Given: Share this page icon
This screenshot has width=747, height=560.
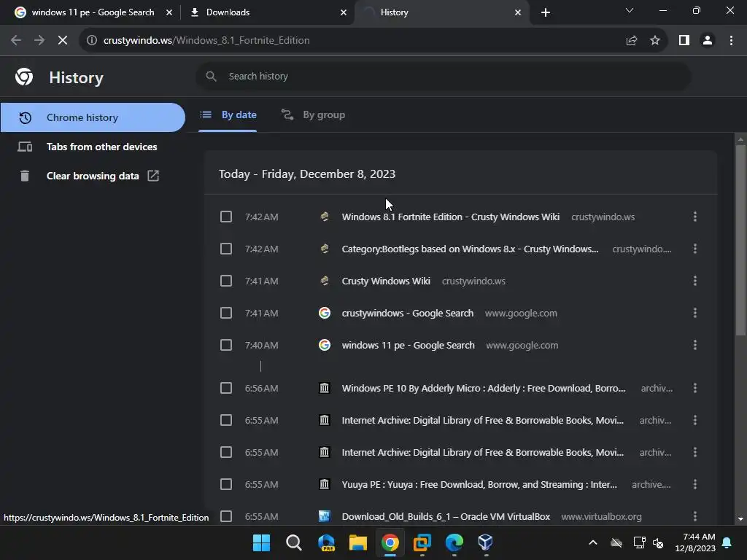Looking at the screenshot, I should pyautogui.click(x=632, y=41).
